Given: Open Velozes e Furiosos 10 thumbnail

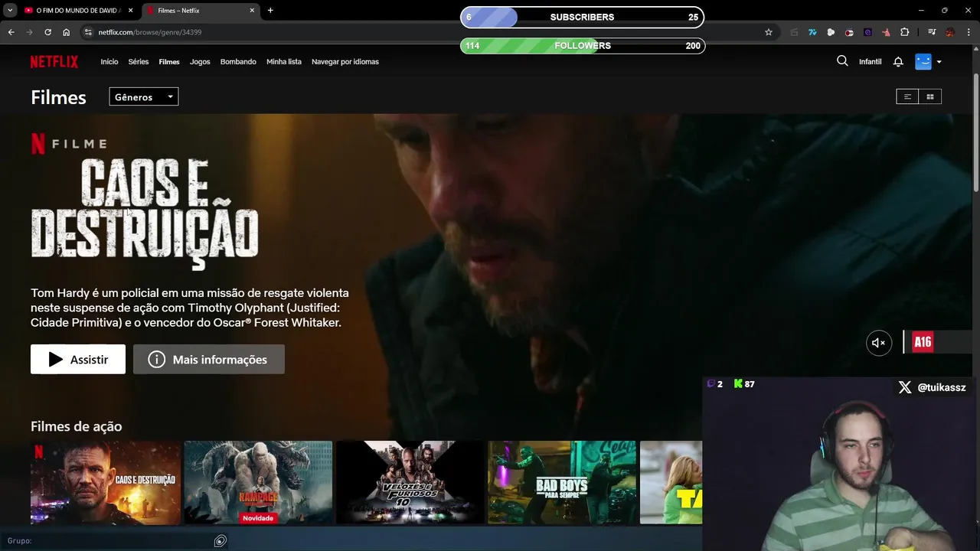Looking at the screenshot, I should (410, 482).
